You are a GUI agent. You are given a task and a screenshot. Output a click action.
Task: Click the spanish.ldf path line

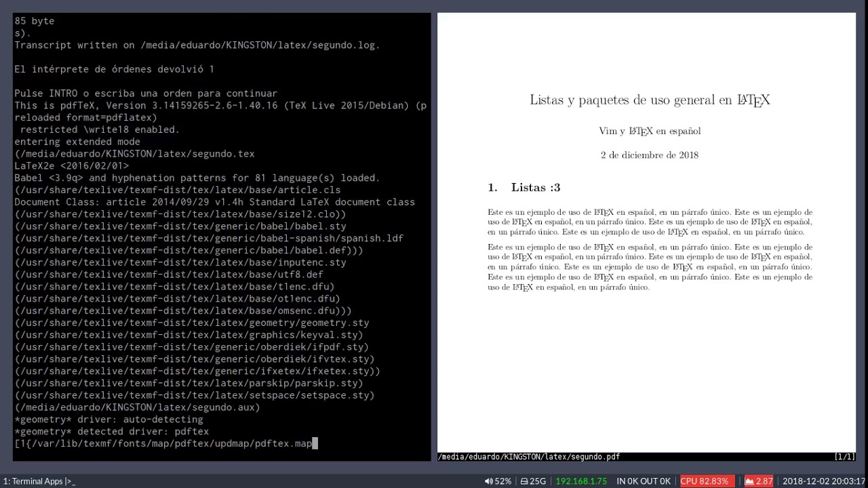[x=209, y=239]
